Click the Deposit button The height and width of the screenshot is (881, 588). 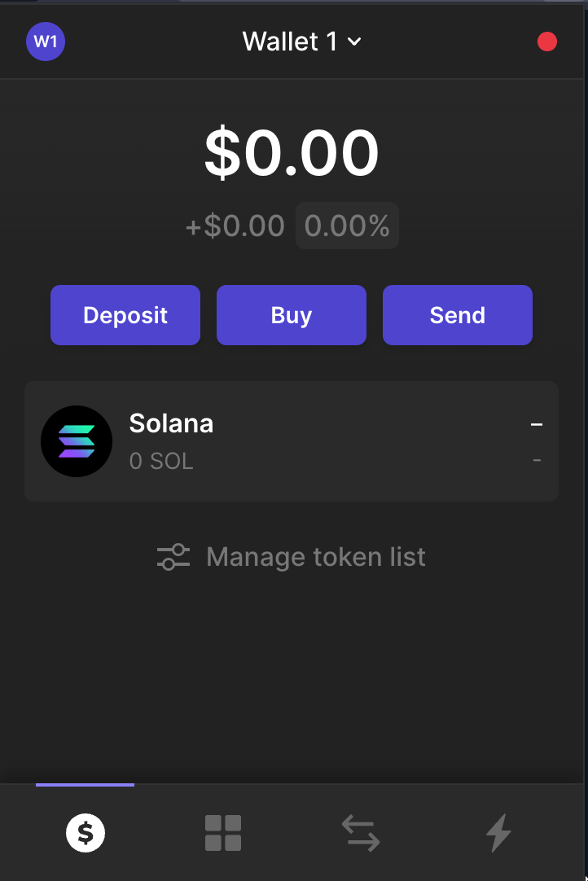pyautogui.click(x=125, y=315)
